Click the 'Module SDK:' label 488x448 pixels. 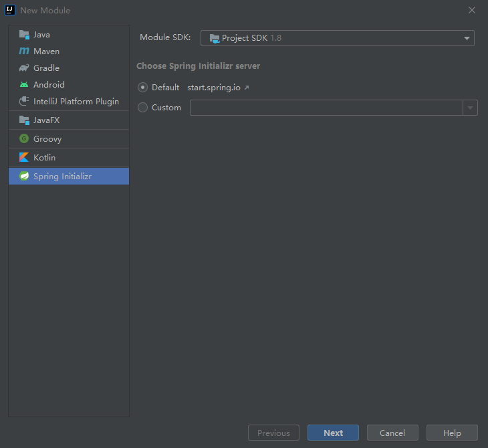click(165, 37)
